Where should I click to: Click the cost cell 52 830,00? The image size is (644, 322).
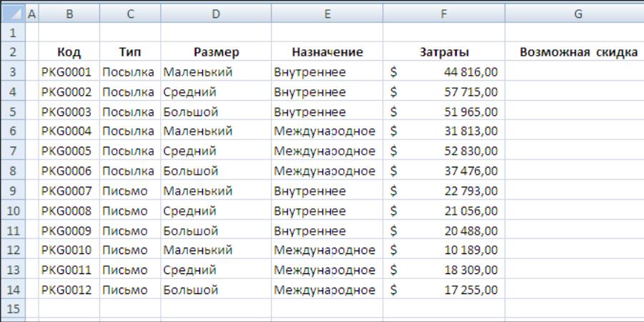click(444, 151)
